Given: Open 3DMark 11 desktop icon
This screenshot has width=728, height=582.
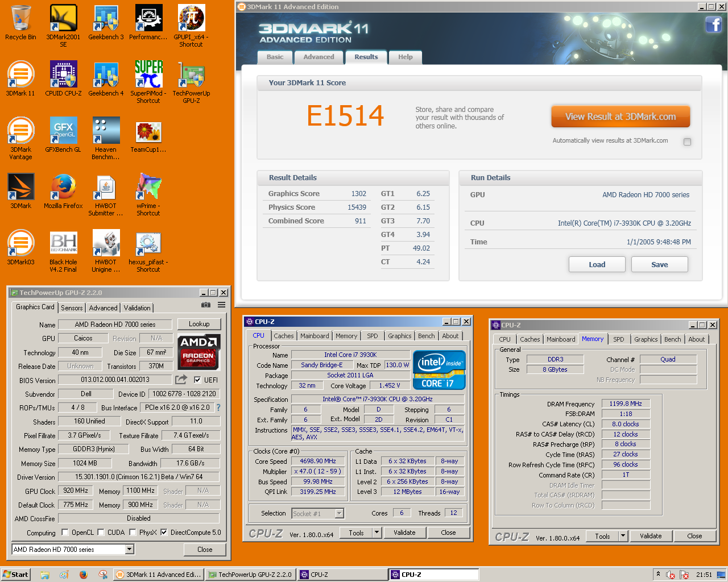Looking at the screenshot, I should 20,79.
